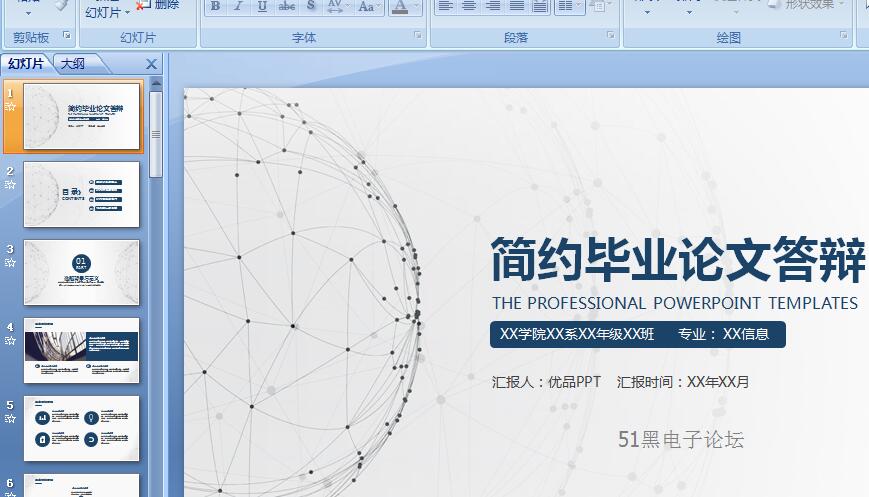Screen dimensions: 869x497
Task: Open the 段落 dialog launcher
Action: coord(610,35)
